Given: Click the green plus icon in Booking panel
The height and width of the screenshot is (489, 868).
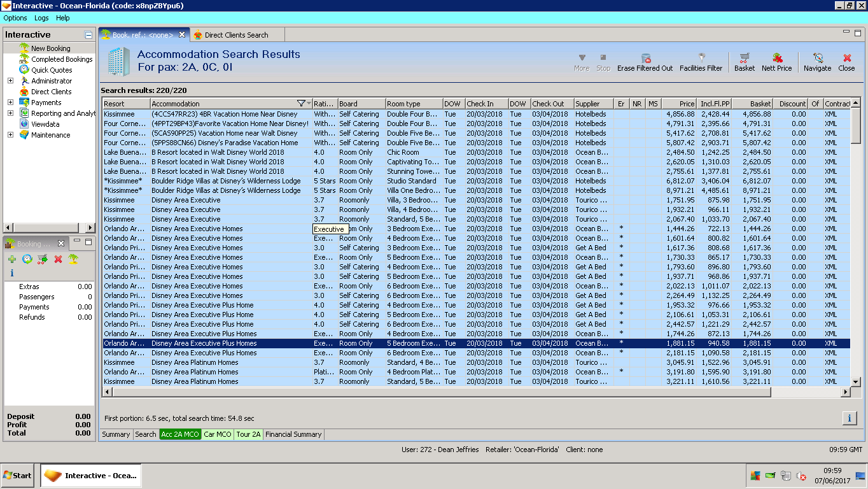Looking at the screenshot, I should 12,259.
